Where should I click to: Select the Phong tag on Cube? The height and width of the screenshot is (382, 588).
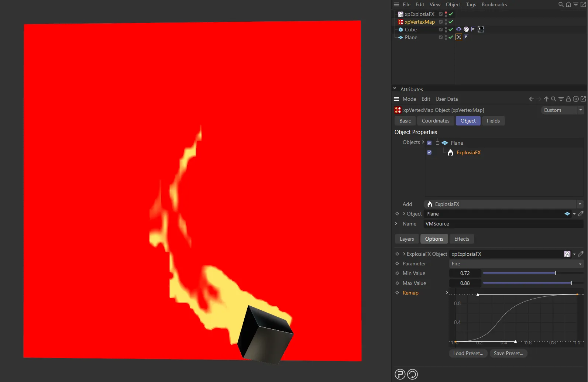tap(473, 29)
